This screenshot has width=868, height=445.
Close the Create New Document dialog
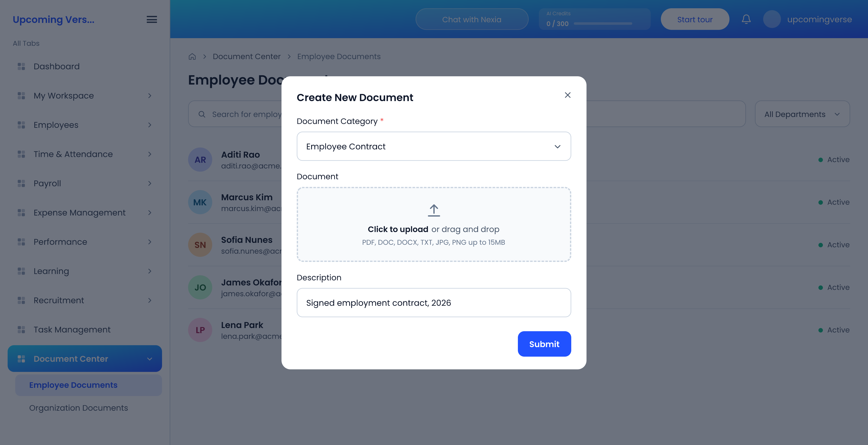tap(567, 95)
